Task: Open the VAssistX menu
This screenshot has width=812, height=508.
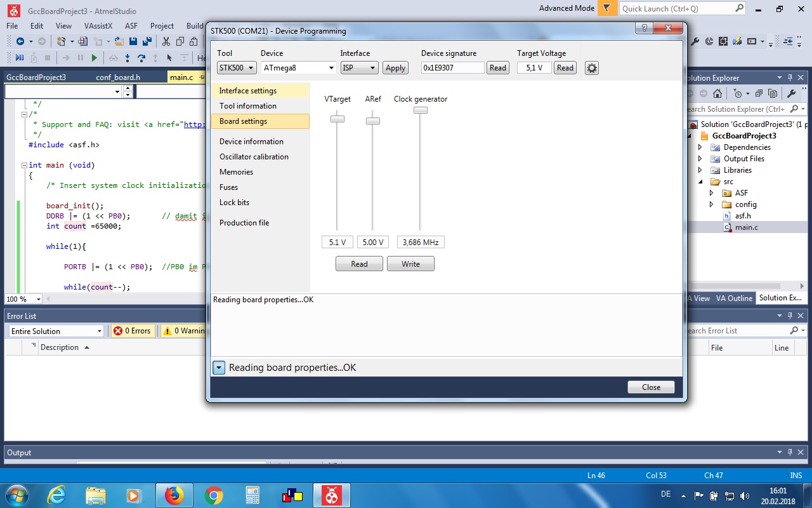Action: pos(98,26)
